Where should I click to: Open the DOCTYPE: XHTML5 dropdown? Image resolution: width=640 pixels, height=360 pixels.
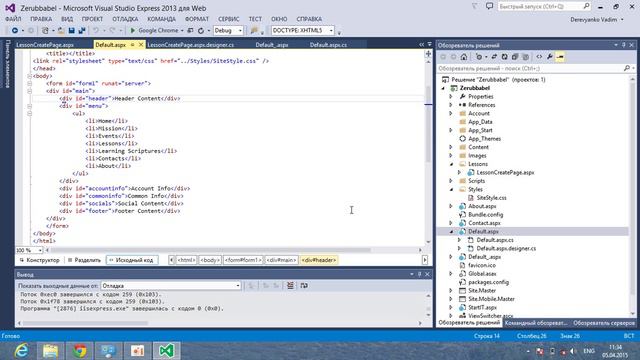302,31
